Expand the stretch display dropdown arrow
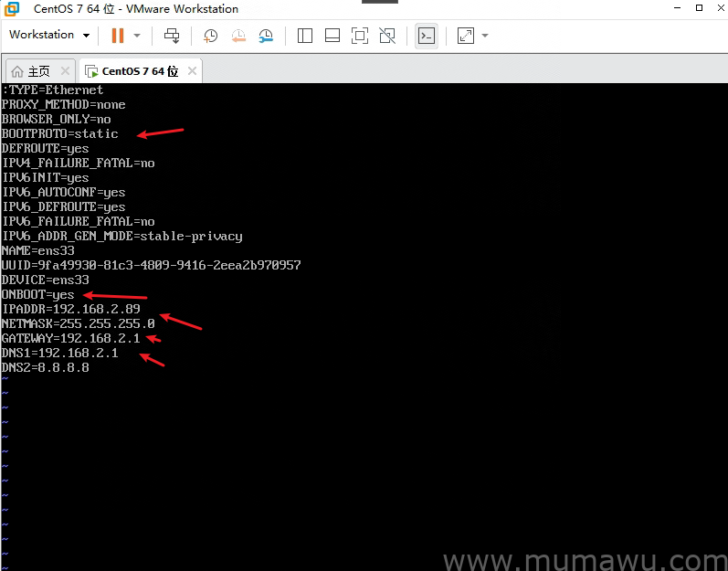The width and height of the screenshot is (728, 571). pos(485,36)
